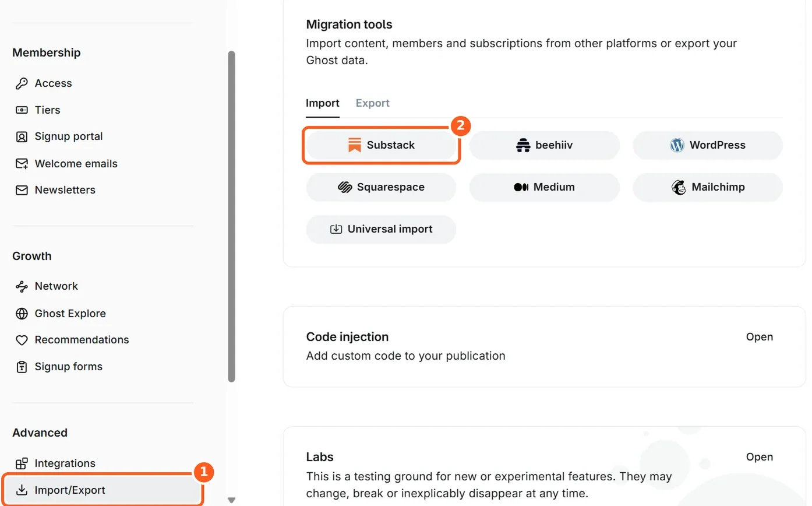Click the Mailchimp monkey logo icon
This screenshot has width=812, height=506.
679,187
